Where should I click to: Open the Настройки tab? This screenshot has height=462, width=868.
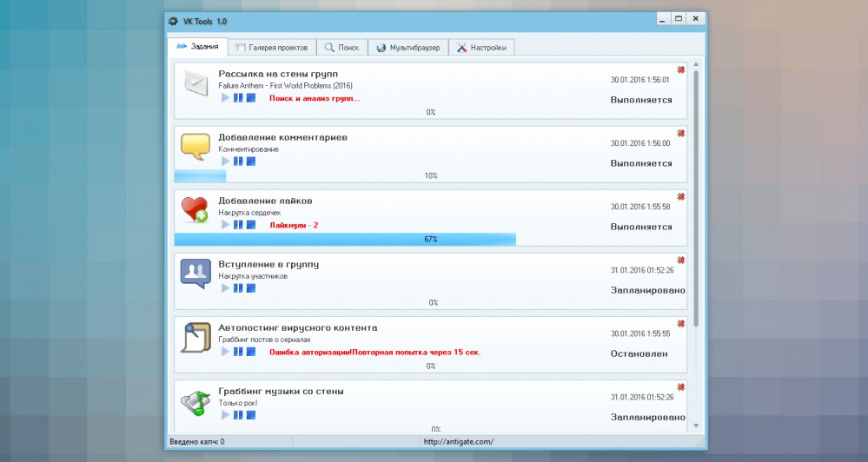[x=481, y=48]
